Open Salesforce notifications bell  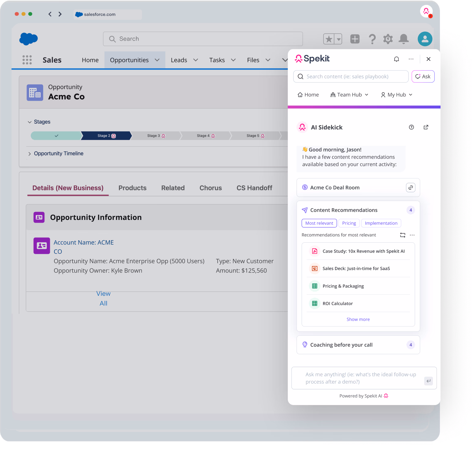(x=404, y=39)
